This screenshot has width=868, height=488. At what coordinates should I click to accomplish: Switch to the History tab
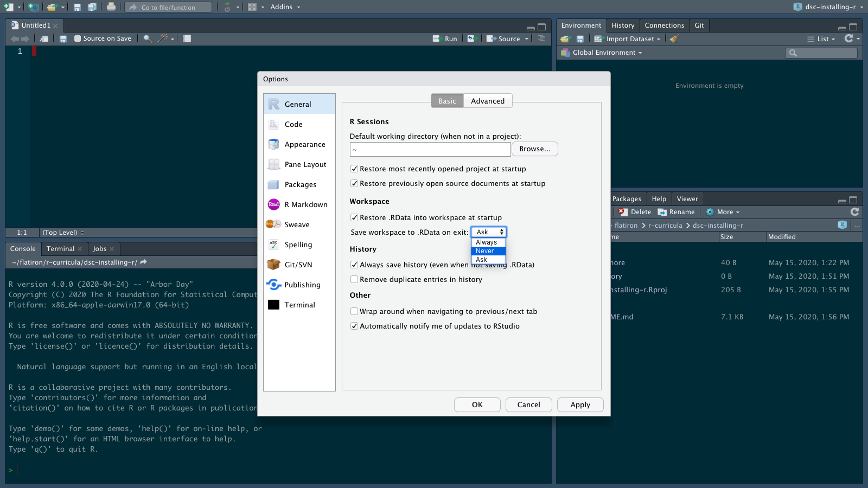pyautogui.click(x=623, y=25)
